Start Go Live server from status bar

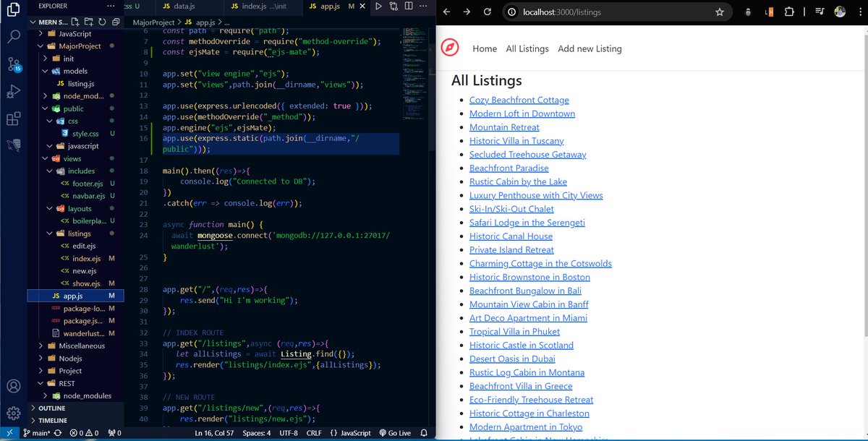[393, 433]
